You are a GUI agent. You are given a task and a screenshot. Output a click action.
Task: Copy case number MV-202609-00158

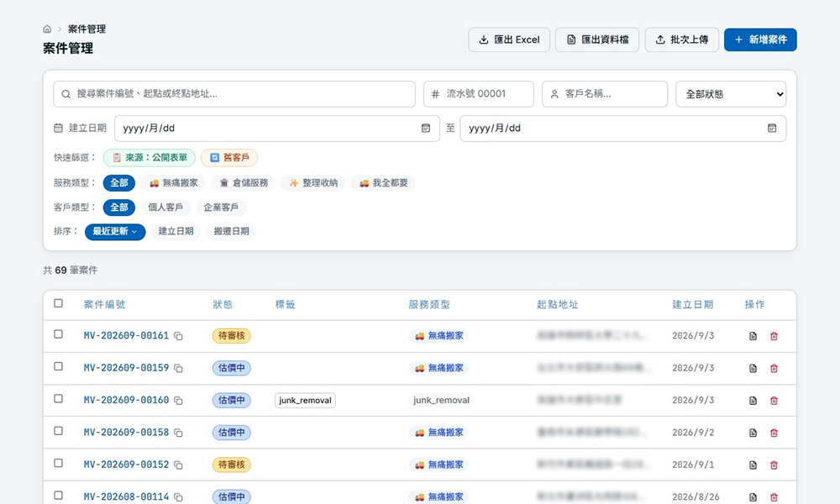coord(178,433)
